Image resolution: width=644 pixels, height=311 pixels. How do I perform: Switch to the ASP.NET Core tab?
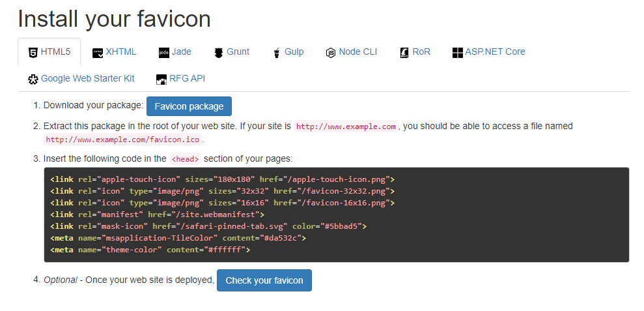tap(495, 52)
